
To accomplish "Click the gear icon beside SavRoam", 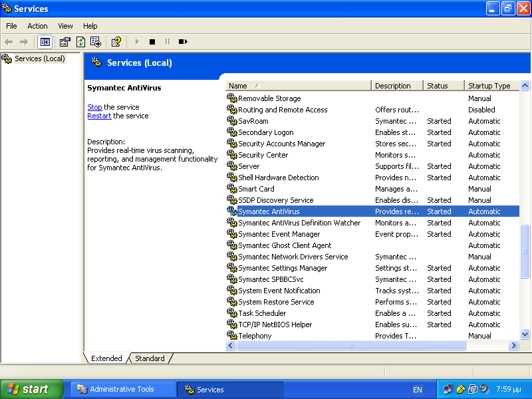I will [x=231, y=121].
